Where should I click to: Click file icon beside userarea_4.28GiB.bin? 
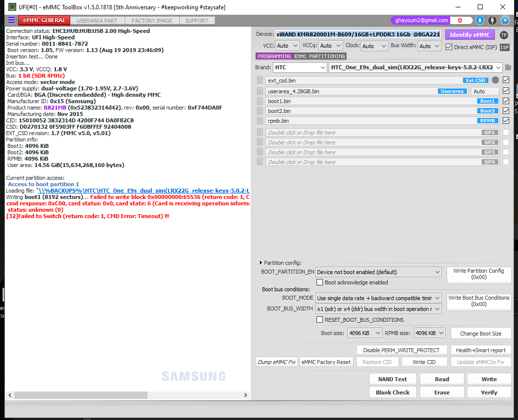[x=260, y=91]
